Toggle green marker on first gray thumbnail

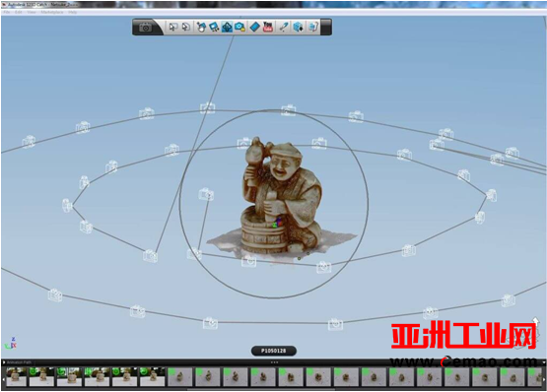pos(171,371)
